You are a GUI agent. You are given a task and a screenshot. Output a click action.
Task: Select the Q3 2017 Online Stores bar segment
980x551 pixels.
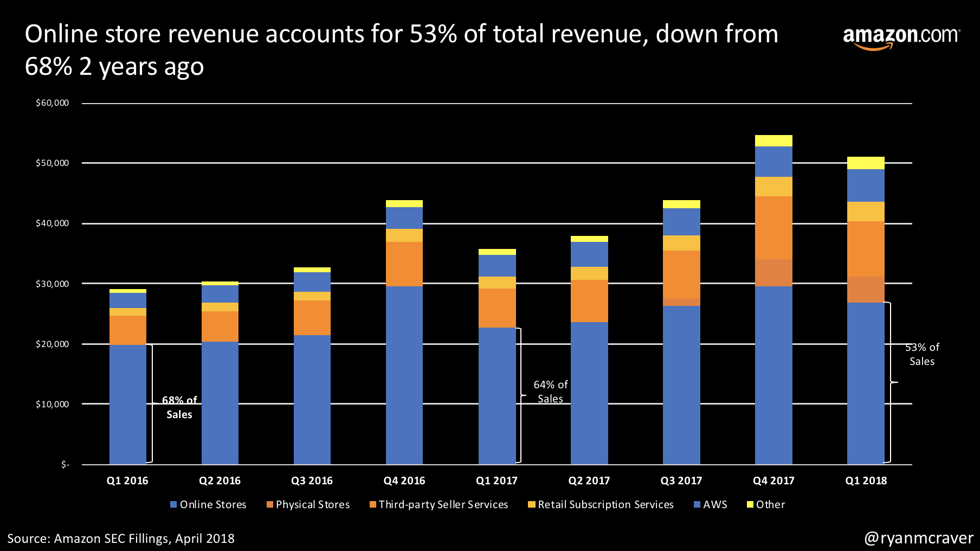click(x=681, y=385)
